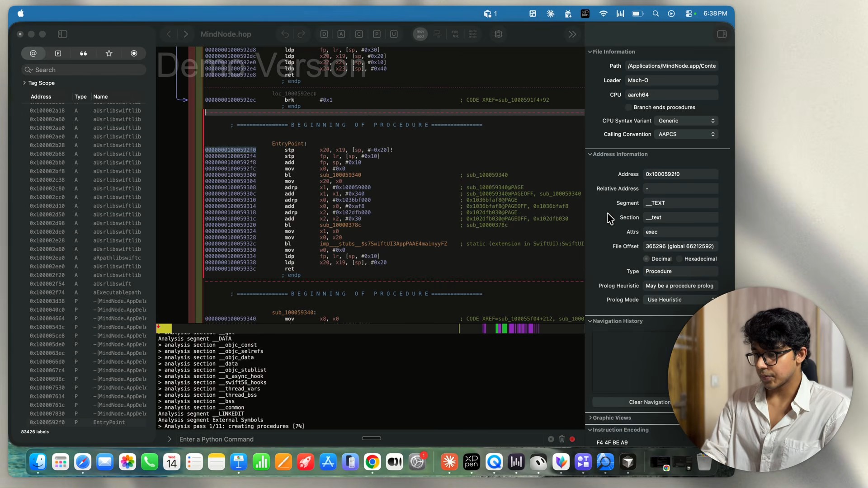Sort list by Address column header
Viewport: 868px width, 488px height.
pyautogui.click(x=41, y=97)
